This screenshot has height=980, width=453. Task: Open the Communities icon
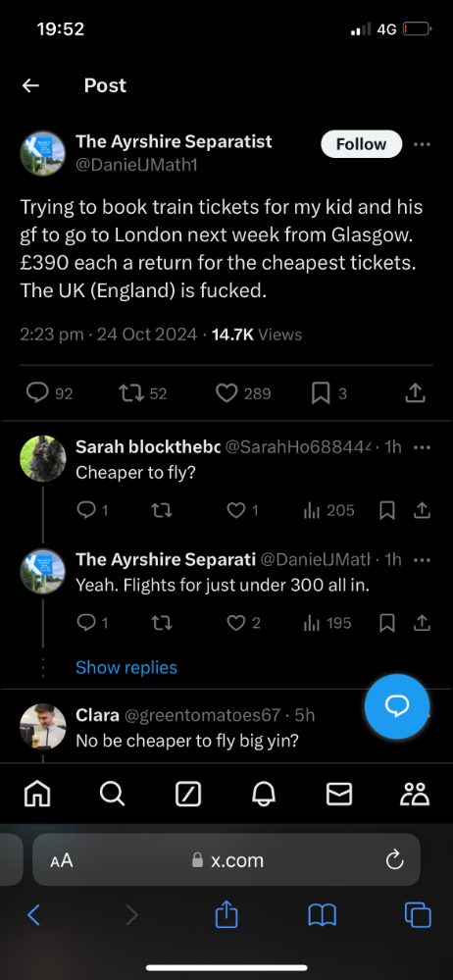pyautogui.click(x=415, y=794)
